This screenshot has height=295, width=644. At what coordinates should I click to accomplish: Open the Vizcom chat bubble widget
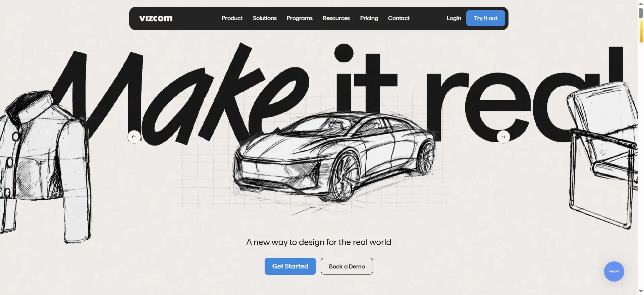click(614, 272)
